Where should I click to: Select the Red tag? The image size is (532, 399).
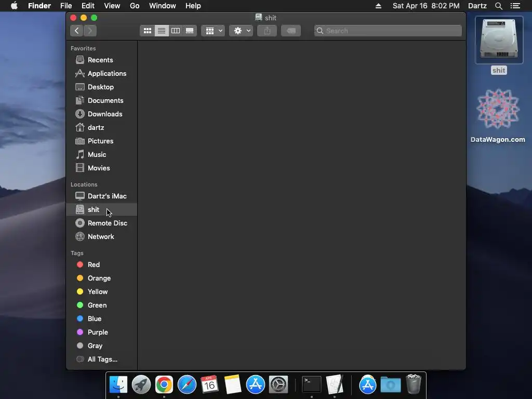coord(102,264)
